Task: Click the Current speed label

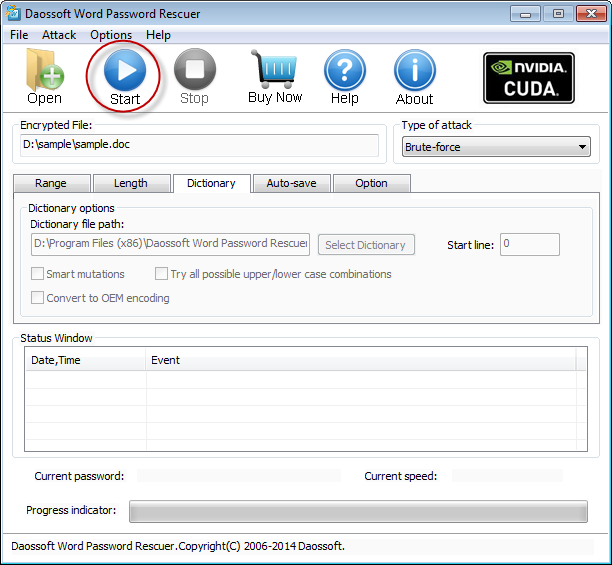Action: (x=400, y=476)
